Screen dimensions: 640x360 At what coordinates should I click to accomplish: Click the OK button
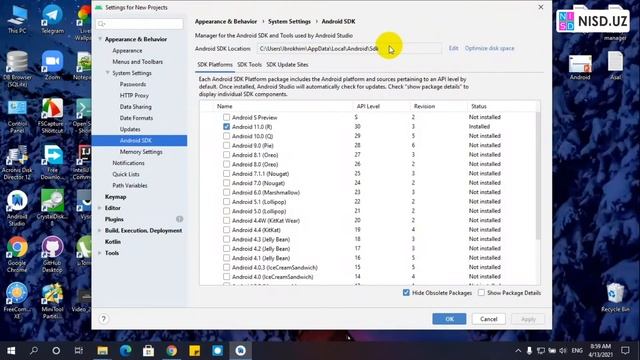(x=449, y=319)
